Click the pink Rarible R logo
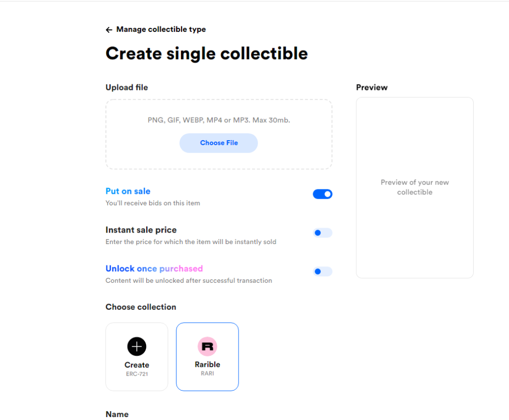 pos(207,346)
